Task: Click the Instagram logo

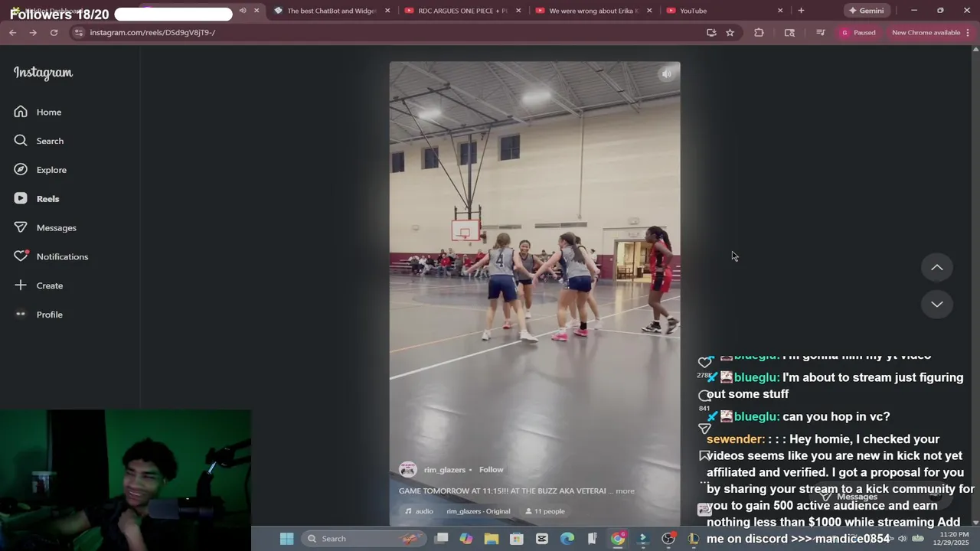Action: coord(43,73)
